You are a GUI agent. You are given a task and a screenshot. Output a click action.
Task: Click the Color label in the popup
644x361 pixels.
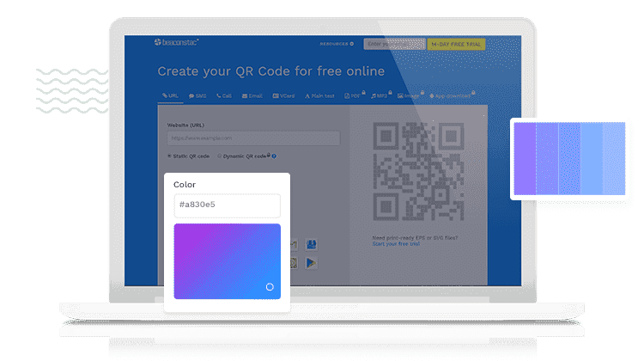point(185,185)
